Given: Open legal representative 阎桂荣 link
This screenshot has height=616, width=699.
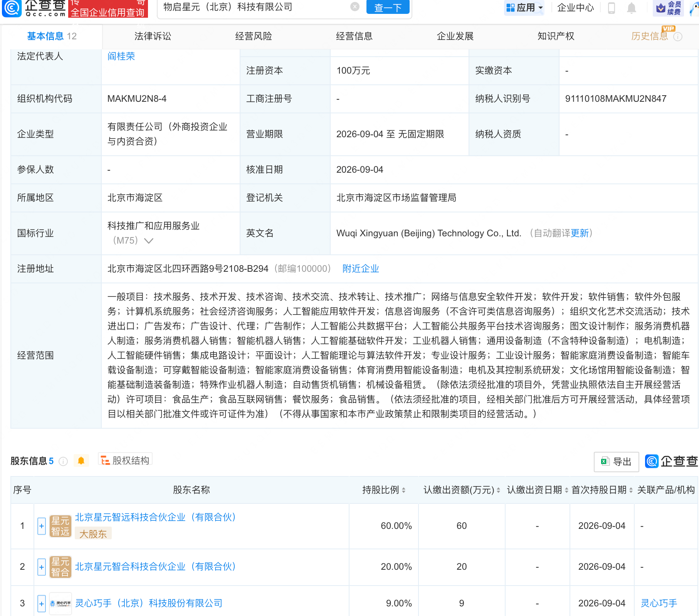Looking at the screenshot, I should click(121, 56).
